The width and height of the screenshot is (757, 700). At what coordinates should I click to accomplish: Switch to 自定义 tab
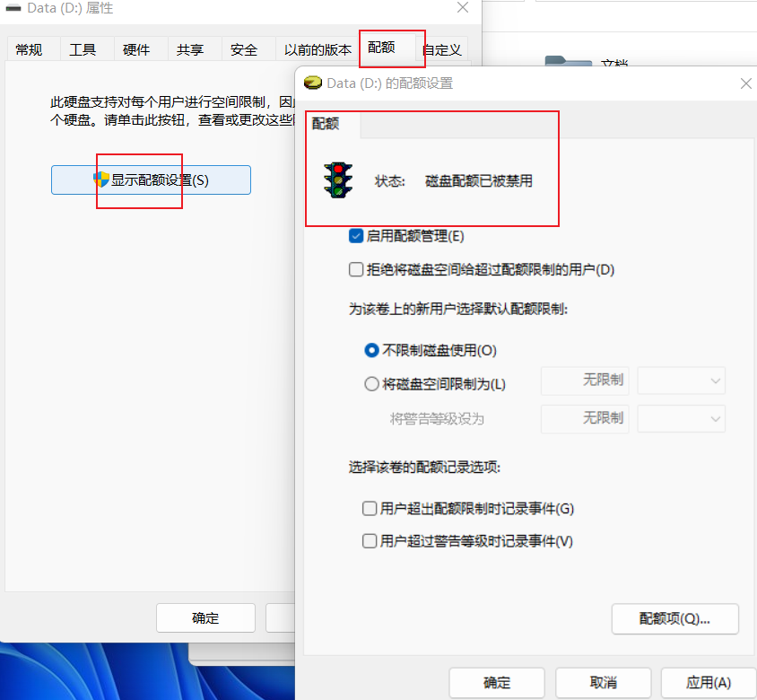click(x=442, y=49)
